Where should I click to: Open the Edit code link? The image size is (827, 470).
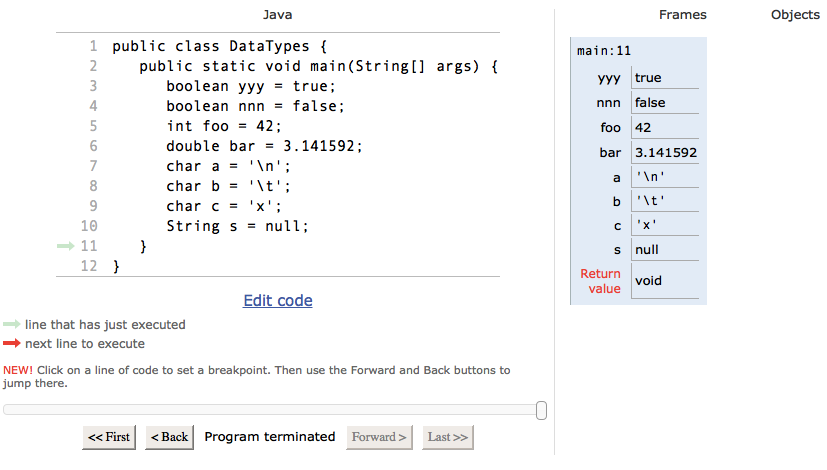pyautogui.click(x=278, y=301)
